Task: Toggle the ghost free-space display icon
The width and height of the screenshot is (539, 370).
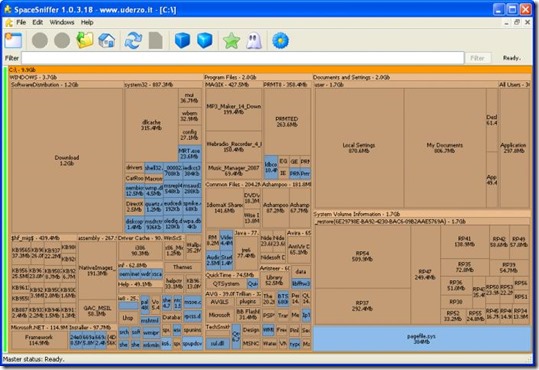Action: click(x=254, y=41)
